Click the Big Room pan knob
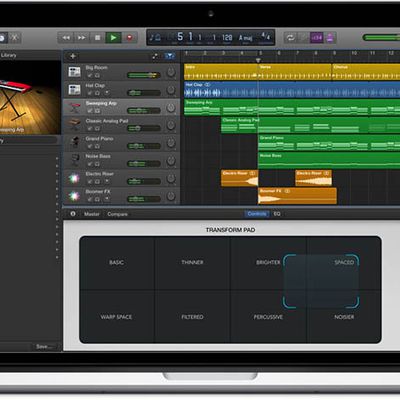Screen dimensions: 400x400 (171, 72)
